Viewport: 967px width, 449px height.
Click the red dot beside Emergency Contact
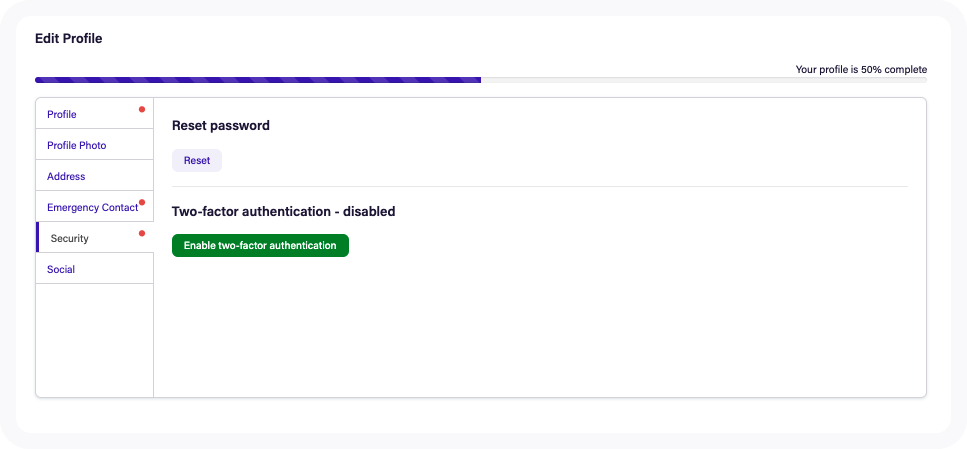pyautogui.click(x=142, y=202)
